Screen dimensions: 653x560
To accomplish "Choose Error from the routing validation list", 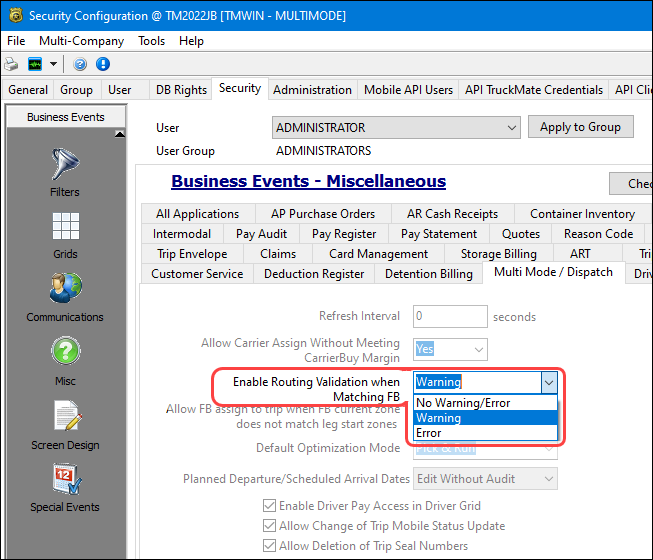I will tap(429, 433).
